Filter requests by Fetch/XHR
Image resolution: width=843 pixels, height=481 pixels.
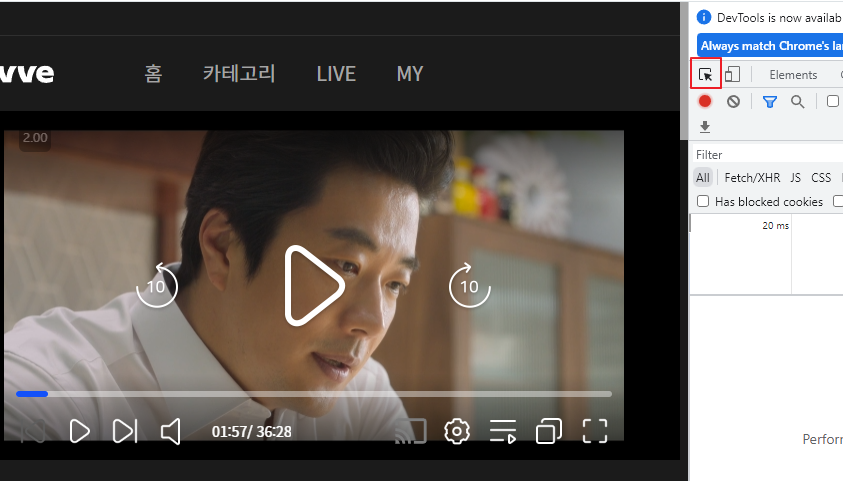click(x=752, y=177)
